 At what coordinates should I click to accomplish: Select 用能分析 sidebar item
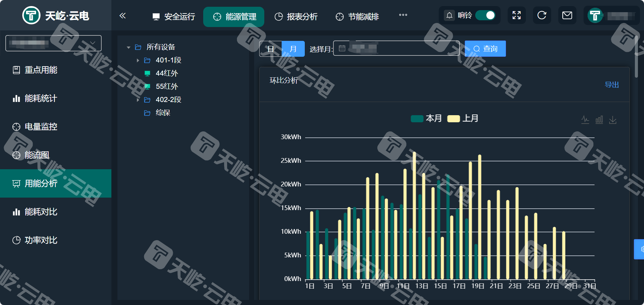[56, 183]
